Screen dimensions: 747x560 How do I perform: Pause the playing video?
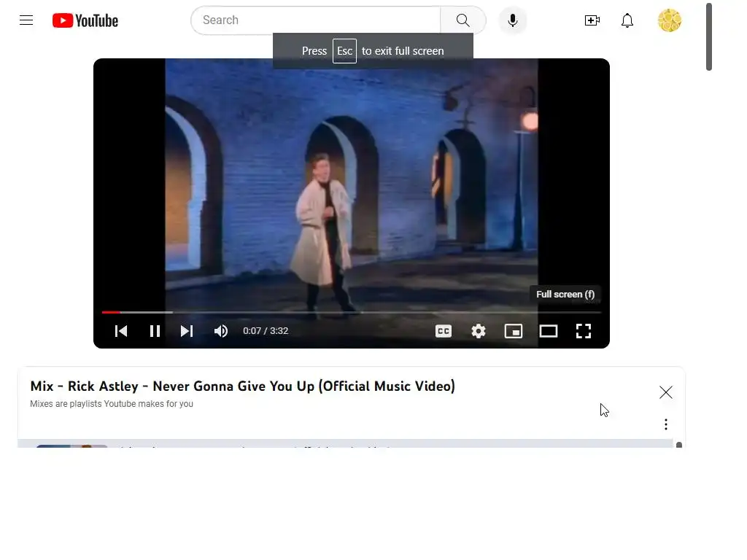[155, 331]
